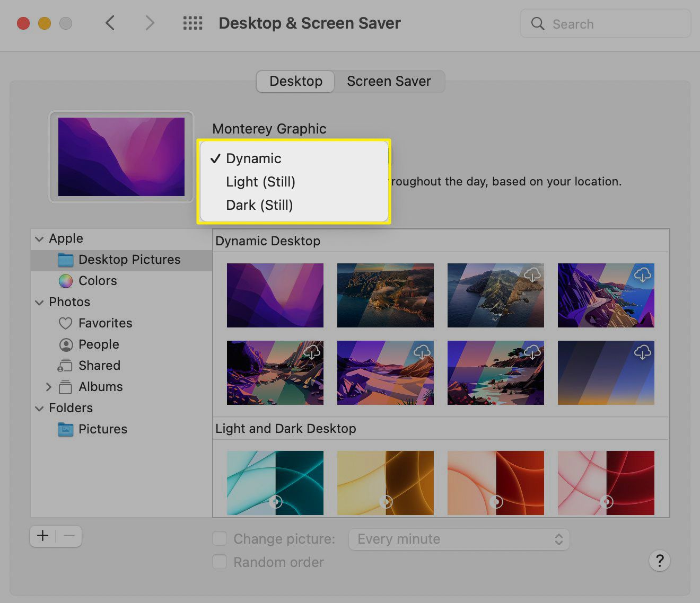Click the Pictures folder icon

pyautogui.click(x=65, y=429)
